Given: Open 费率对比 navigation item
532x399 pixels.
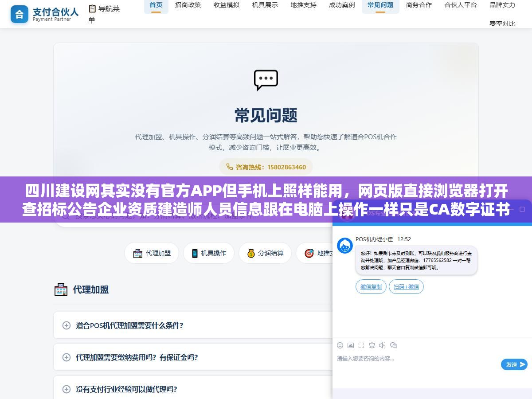Looking at the screenshot, I should [x=502, y=23].
